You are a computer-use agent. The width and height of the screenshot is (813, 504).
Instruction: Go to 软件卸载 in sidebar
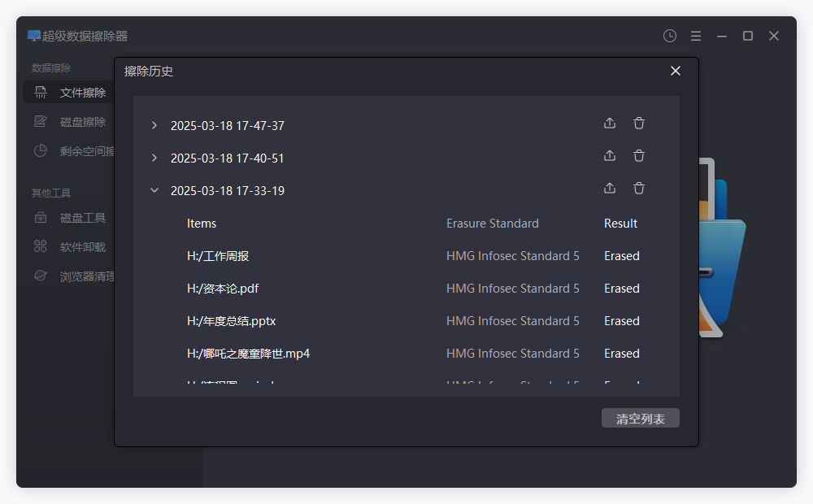81,247
